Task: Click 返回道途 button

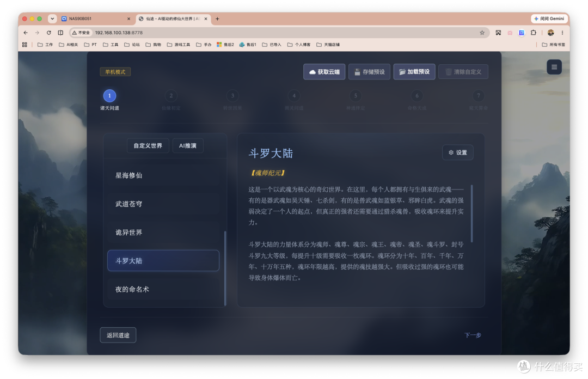Action: pyautogui.click(x=118, y=335)
